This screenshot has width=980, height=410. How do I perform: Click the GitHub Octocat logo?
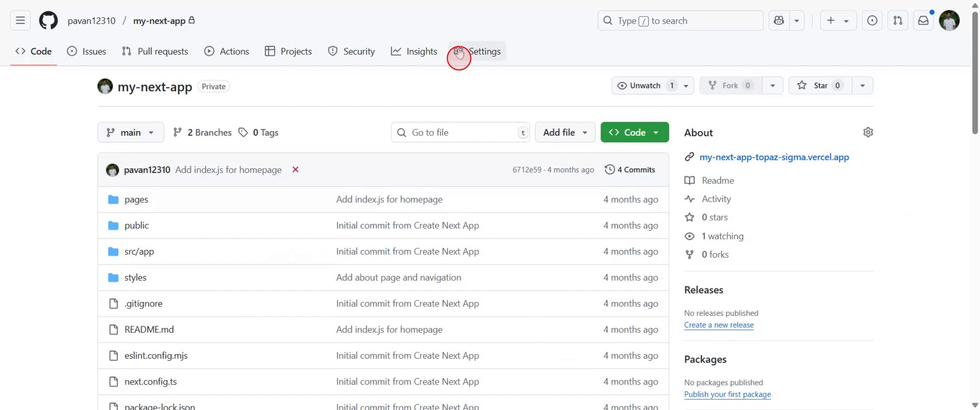coord(48,21)
